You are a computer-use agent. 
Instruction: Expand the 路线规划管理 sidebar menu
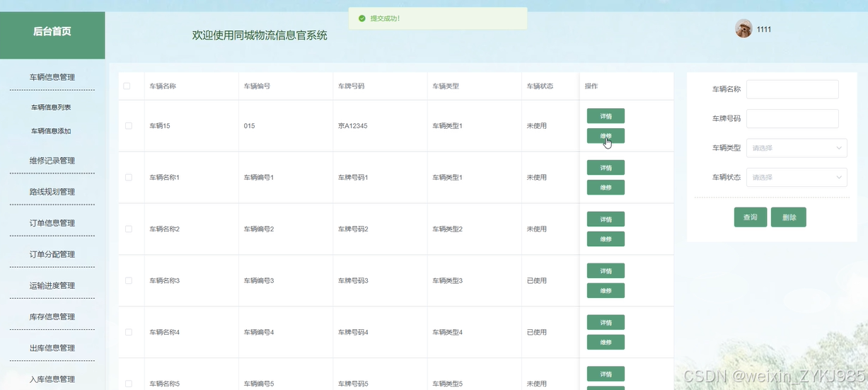click(52, 192)
